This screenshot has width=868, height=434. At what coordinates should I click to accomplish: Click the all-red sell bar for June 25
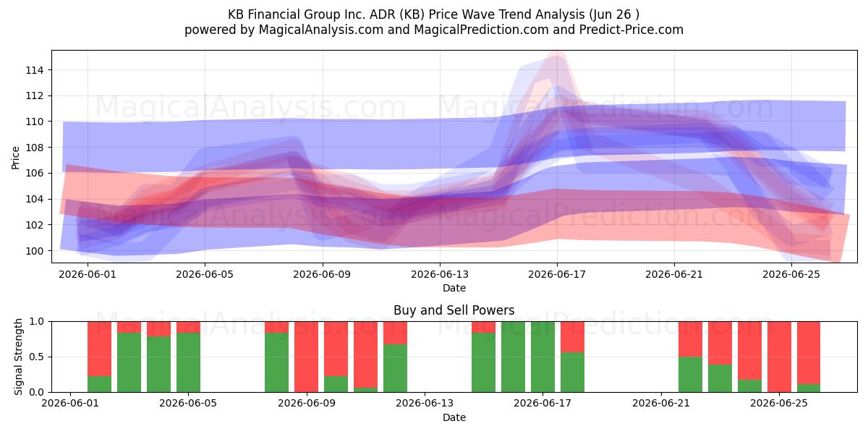click(780, 357)
